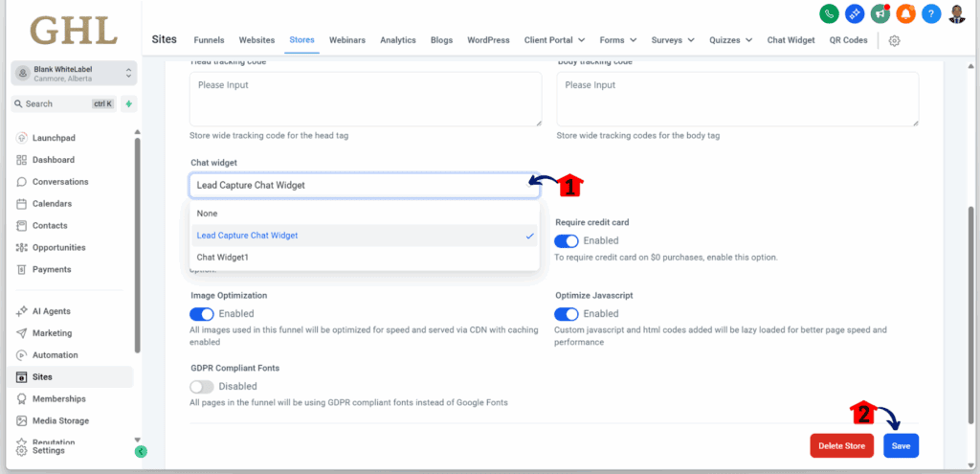Toggle the Require credit card switch
Viewport: 980px width, 474px height.
pyautogui.click(x=567, y=240)
